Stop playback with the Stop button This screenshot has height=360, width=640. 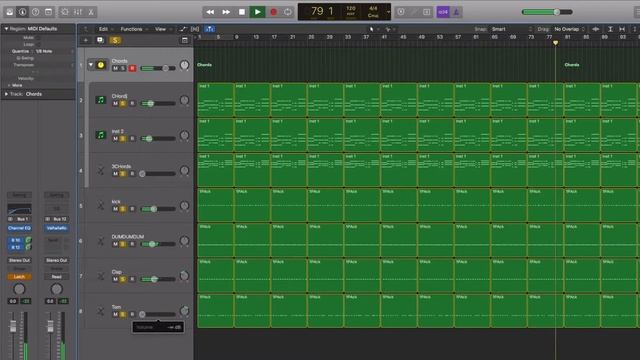tap(242, 12)
